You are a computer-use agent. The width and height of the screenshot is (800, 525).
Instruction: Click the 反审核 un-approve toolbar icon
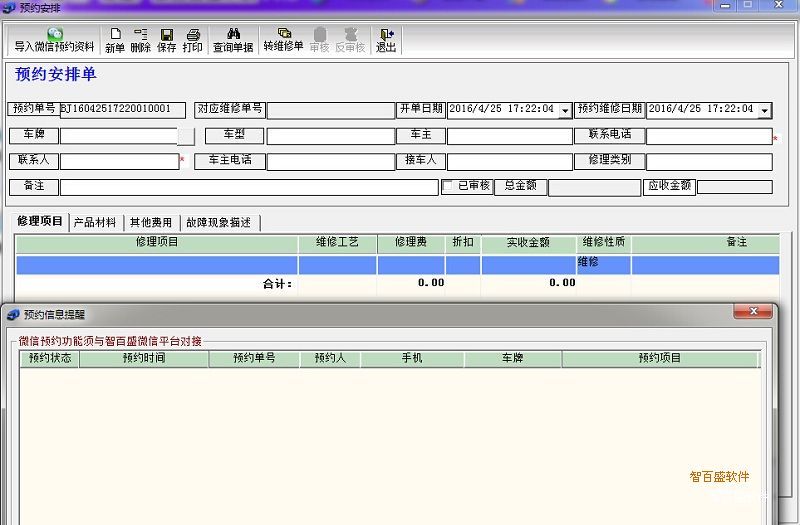click(351, 40)
